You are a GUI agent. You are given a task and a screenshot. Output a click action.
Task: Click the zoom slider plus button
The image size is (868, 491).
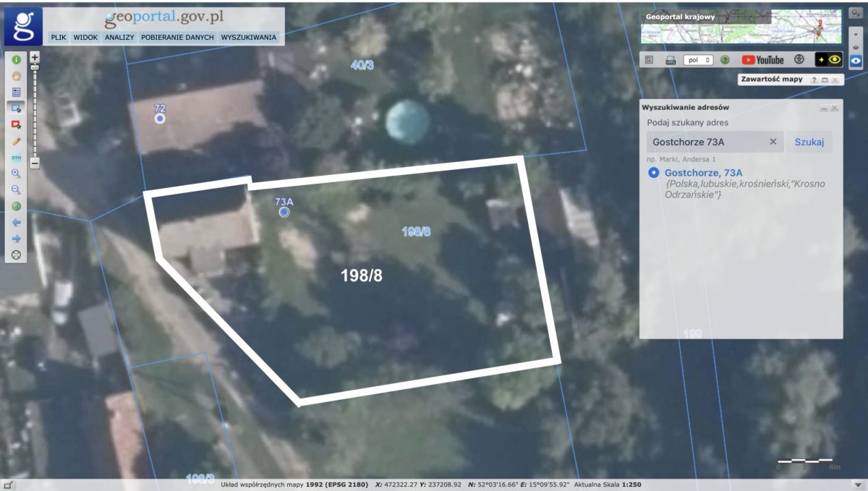tap(35, 56)
